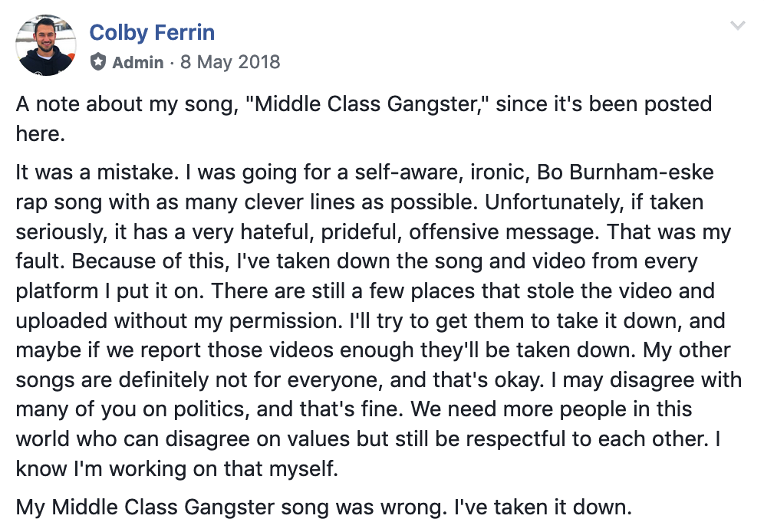Select the Admin label text
Image resolution: width=764 pixels, height=532 pixels.
pyautogui.click(x=138, y=62)
